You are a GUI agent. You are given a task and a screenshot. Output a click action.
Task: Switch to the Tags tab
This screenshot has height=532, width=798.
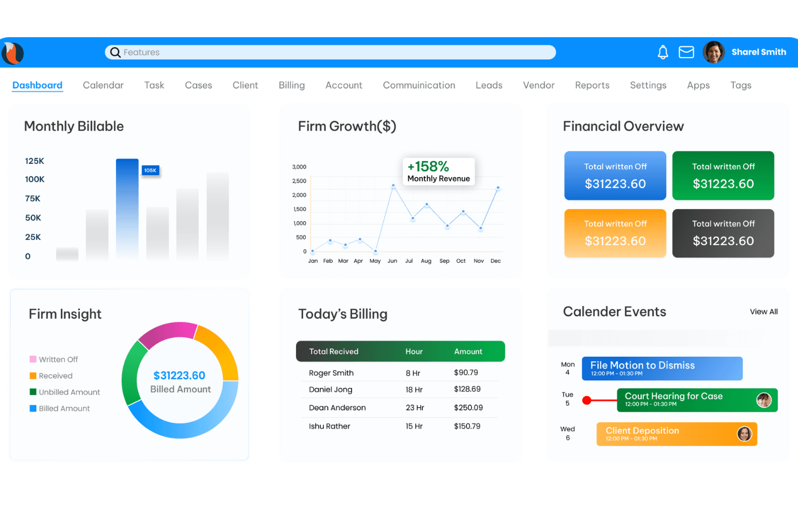coord(741,85)
